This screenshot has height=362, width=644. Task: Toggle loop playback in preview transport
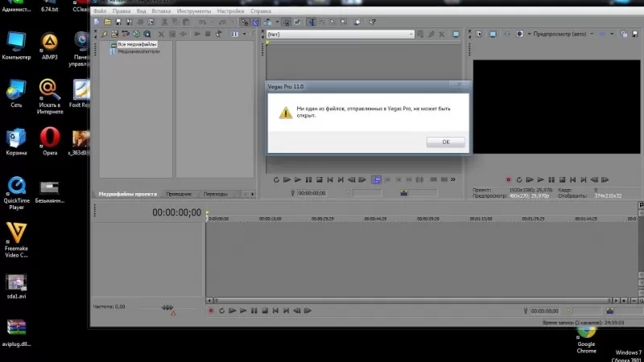click(519, 179)
